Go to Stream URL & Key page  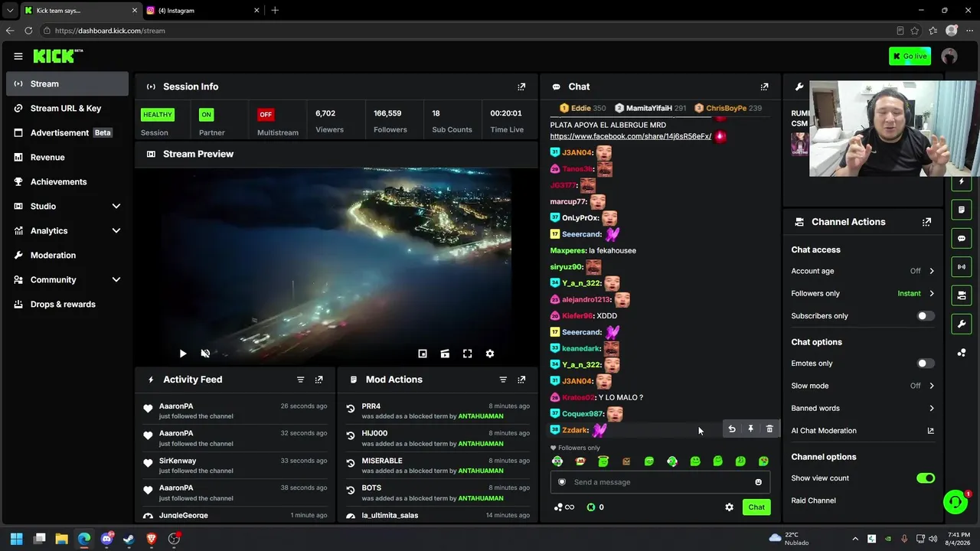tap(67, 108)
